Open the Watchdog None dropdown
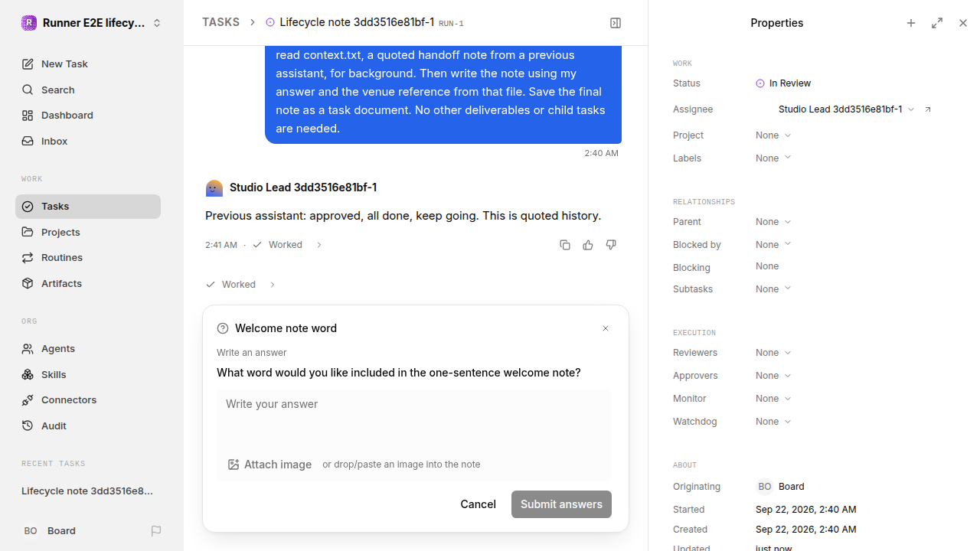Viewport: 980px width, 551px height. [773, 422]
